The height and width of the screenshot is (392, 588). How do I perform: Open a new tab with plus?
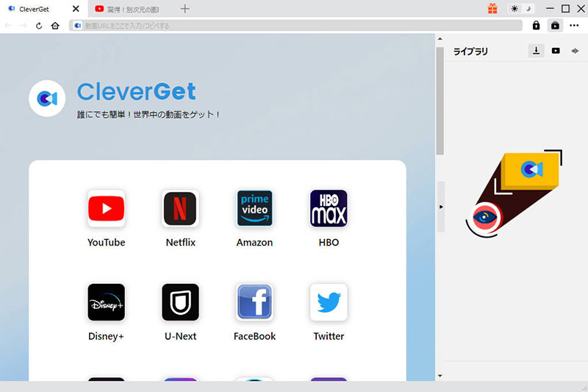pos(185,9)
